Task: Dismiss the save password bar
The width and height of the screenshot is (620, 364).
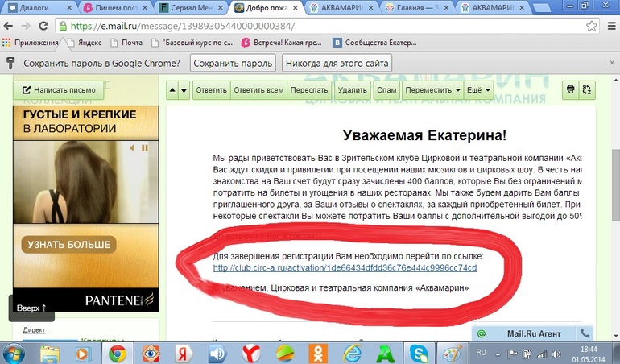Action: [612, 63]
